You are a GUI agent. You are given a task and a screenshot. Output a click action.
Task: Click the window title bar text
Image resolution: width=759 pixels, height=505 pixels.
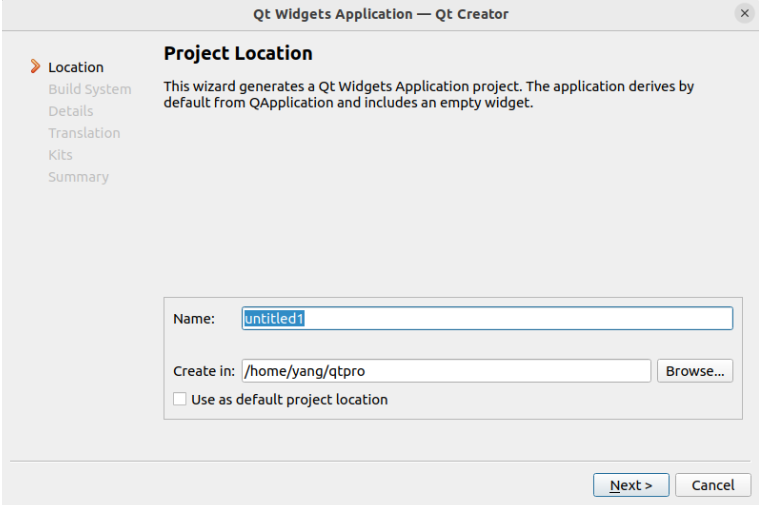click(x=380, y=14)
